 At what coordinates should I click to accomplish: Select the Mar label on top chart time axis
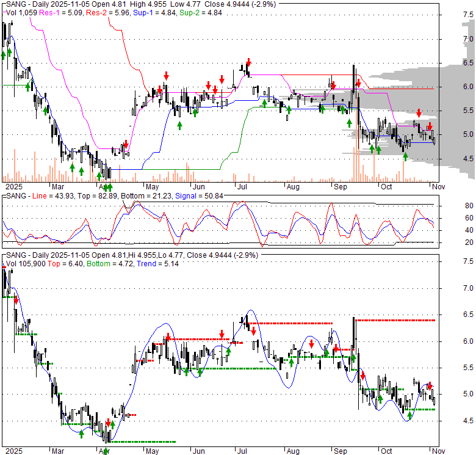[x=58, y=186]
